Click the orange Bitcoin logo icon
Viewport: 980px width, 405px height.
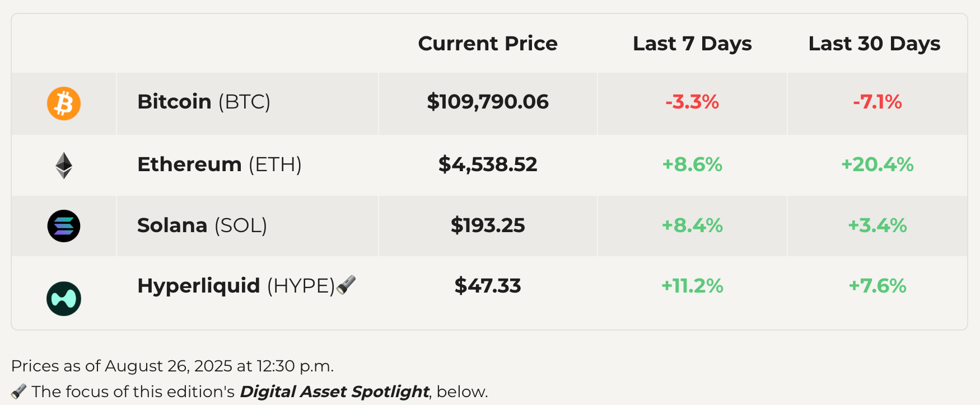pyautogui.click(x=64, y=103)
